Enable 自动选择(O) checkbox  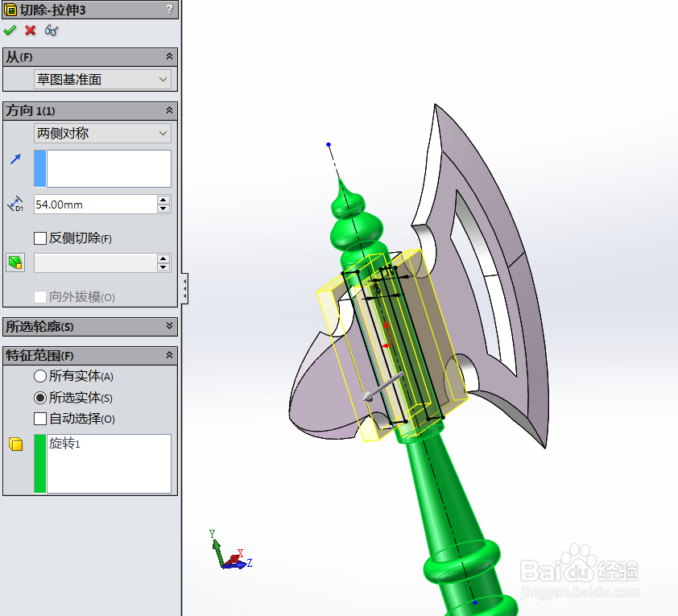[x=40, y=419]
